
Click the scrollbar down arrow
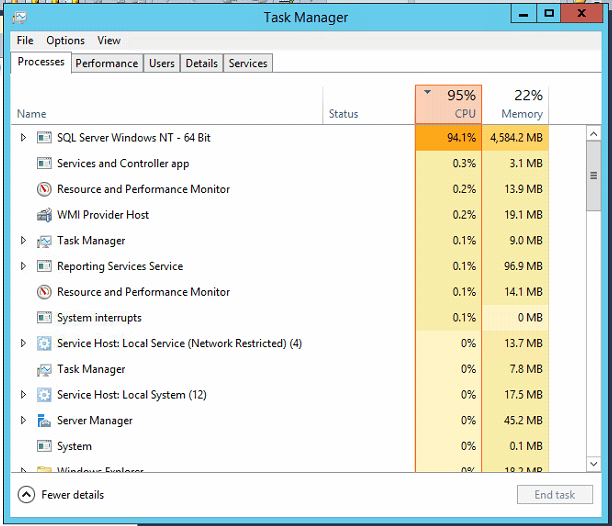[594, 464]
